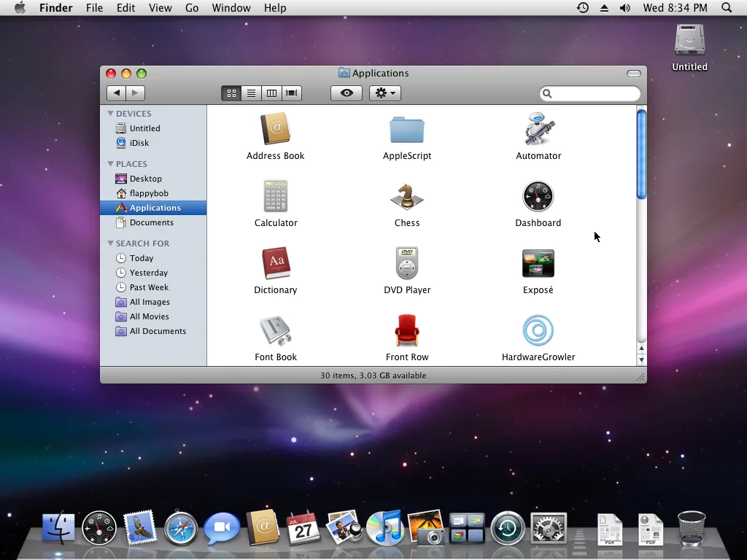
Task: Launch Safari from the Dock
Action: 181,528
